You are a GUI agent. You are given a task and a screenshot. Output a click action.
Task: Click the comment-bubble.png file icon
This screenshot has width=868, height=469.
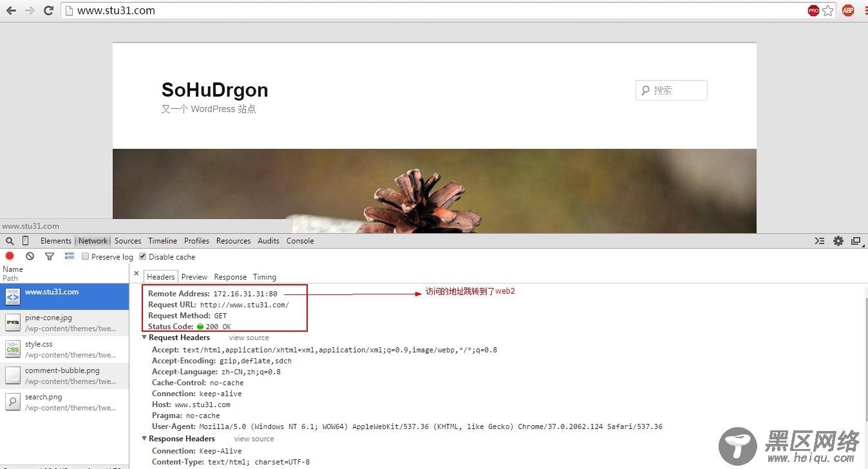[13, 376]
